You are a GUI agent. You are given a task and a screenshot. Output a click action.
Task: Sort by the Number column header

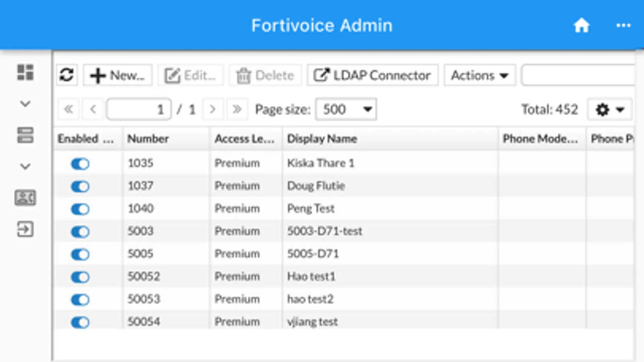[x=148, y=139]
